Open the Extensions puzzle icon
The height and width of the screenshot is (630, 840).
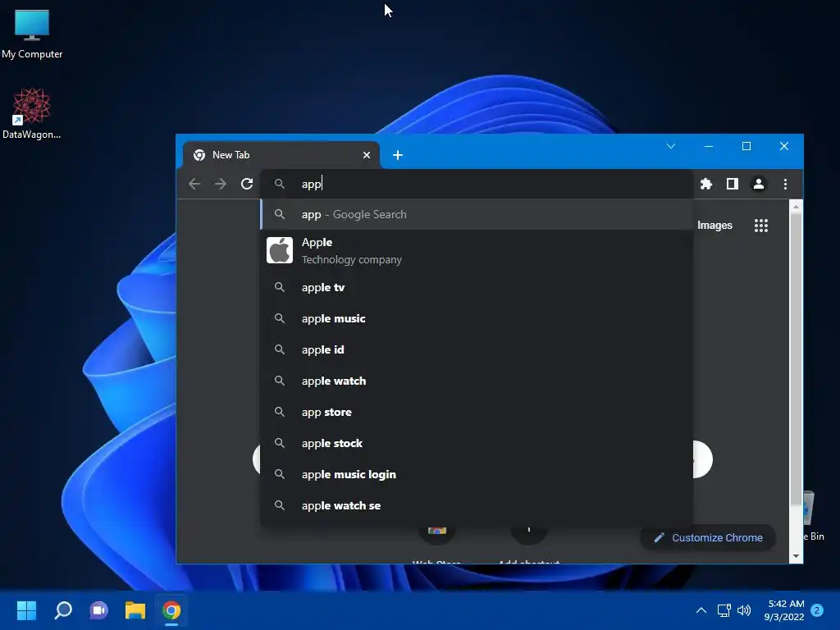pyautogui.click(x=706, y=184)
